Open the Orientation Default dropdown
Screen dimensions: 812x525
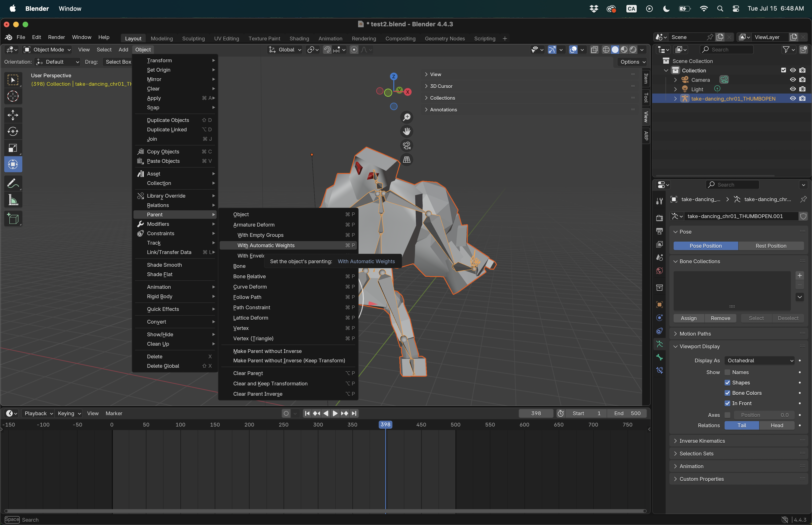point(58,62)
